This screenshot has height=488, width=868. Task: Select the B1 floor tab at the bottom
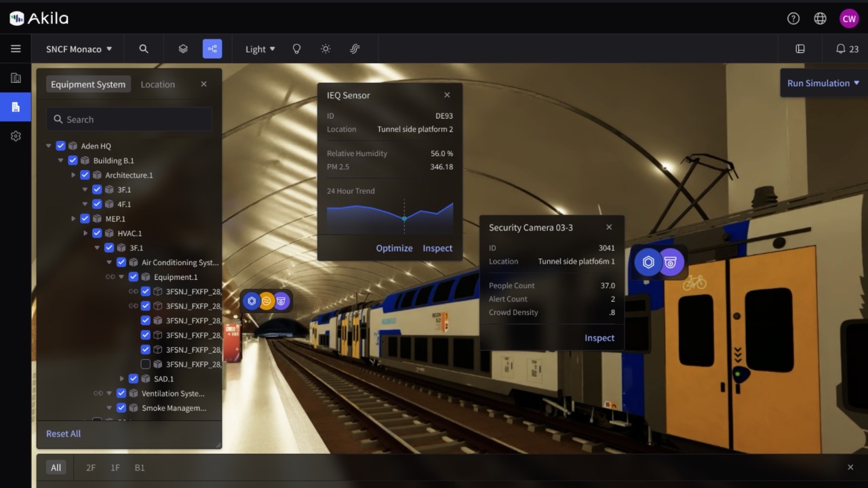pos(139,467)
